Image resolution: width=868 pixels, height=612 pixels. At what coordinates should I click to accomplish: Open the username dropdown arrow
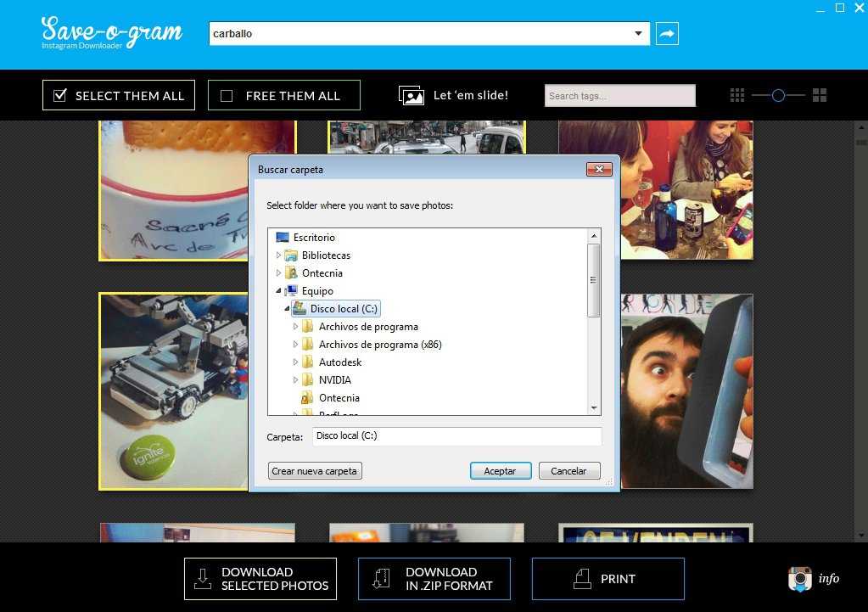(x=638, y=34)
